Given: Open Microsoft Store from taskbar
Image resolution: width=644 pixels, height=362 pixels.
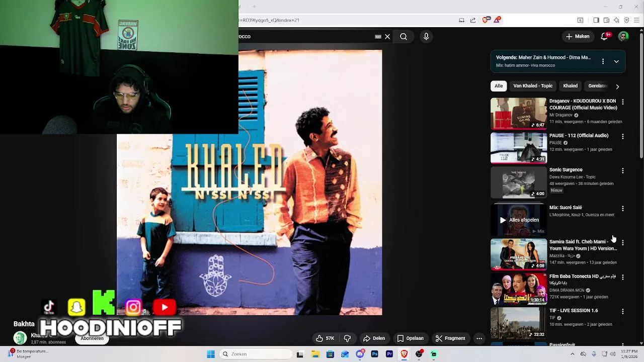Looking at the screenshot, I should 330,354.
